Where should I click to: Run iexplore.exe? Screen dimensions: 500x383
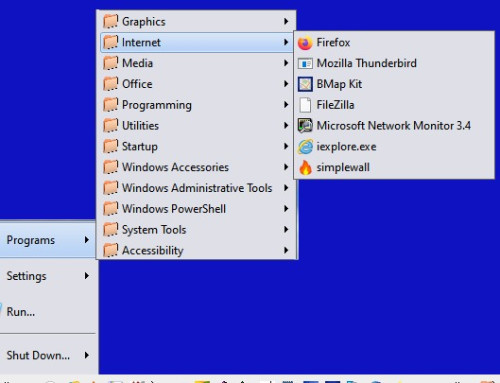pyautogui.click(x=394, y=147)
